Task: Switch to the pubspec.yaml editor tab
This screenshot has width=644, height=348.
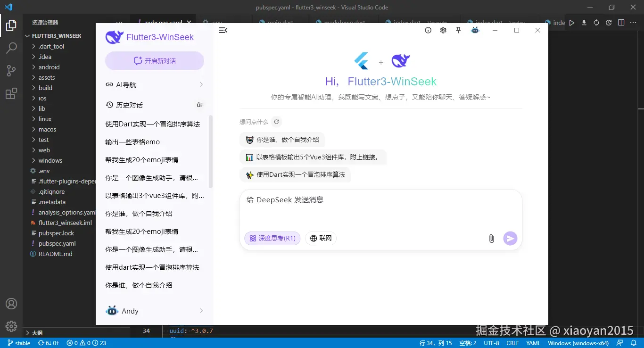Action: (164, 22)
